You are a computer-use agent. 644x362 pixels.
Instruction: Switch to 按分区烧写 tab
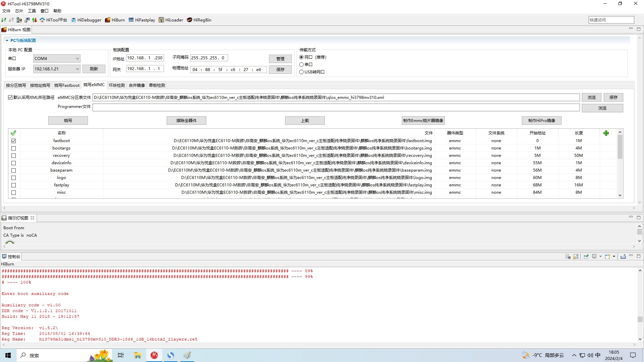[x=16, y=85]
